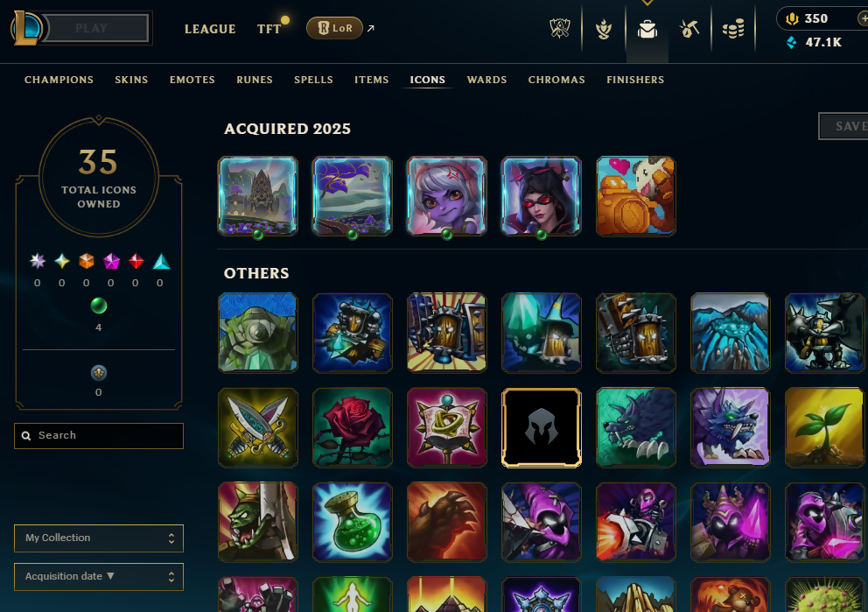Image resolution: width=868 pixels, height=612 pixels.
Task: Switch to the Chromas tab
Action: click(556, 80)
